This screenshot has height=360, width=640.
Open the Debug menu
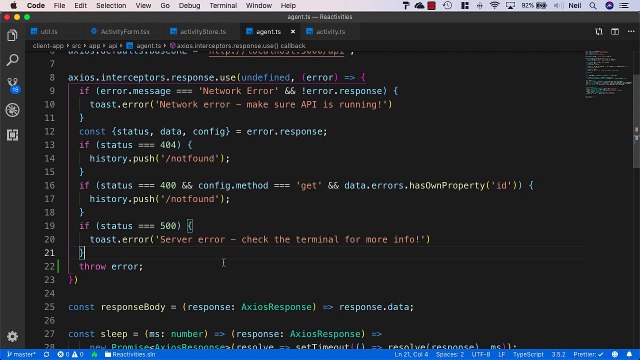[189, 5]
